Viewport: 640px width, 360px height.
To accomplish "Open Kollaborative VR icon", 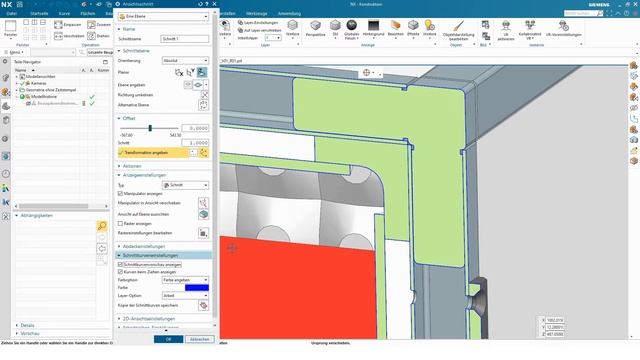I will [530, 25].
